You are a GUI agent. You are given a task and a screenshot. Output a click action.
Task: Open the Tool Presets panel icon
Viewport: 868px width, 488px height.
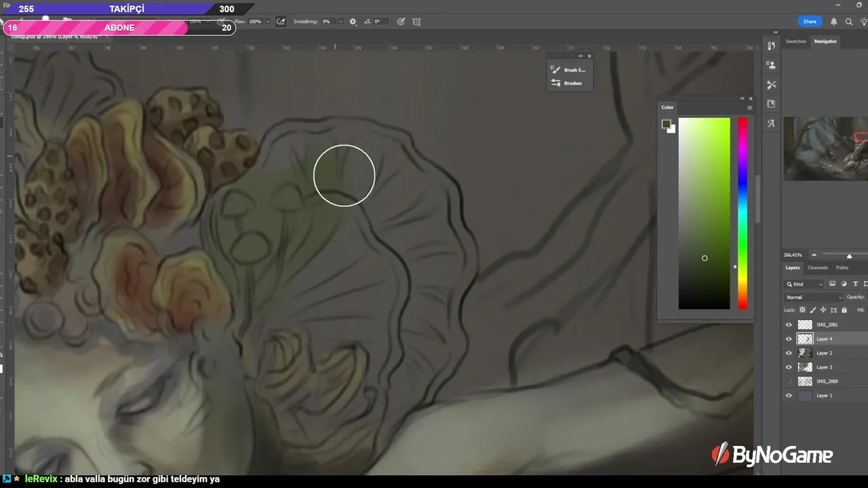pos(771,85)
